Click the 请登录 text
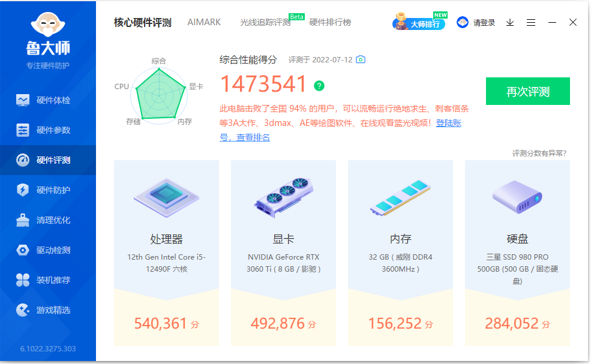The width and height of the screenshot is (591, 364). pos(484,23)
